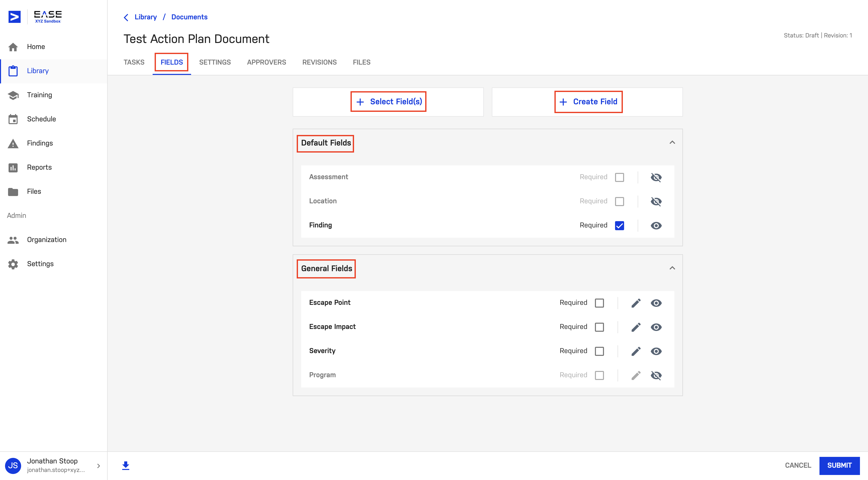Screen dimensions: 868x480
Task: Switch to the REVISIONS tab
Action: pos(319,62)
